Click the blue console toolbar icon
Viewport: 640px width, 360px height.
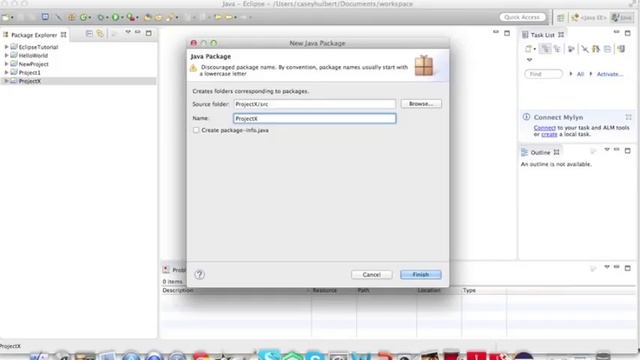[x=45, y=17]
